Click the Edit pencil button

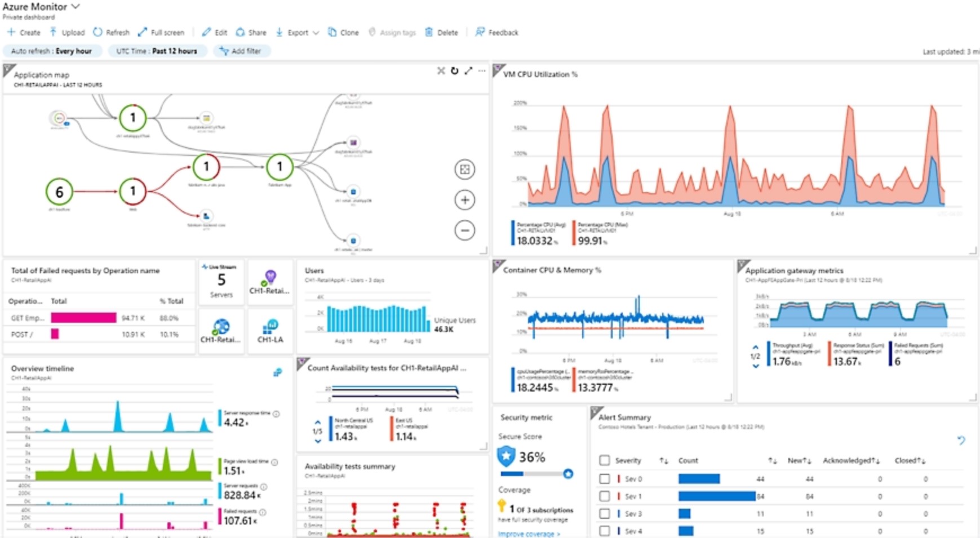(x=215, y=33)
